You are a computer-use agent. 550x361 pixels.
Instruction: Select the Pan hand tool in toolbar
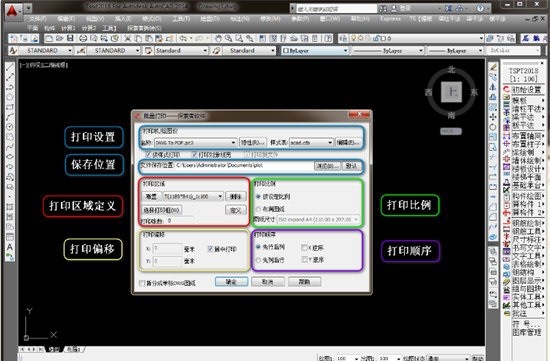(218, 38)
